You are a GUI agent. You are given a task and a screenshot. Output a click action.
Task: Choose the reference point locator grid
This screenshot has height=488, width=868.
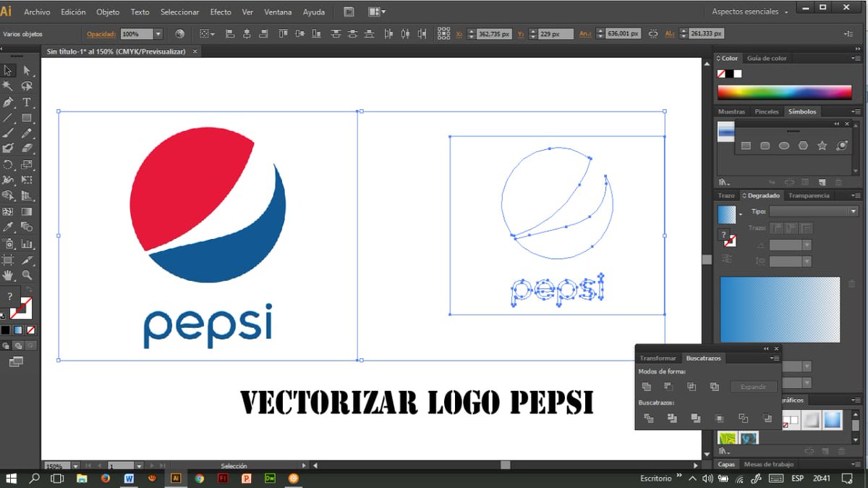(444, 34)
